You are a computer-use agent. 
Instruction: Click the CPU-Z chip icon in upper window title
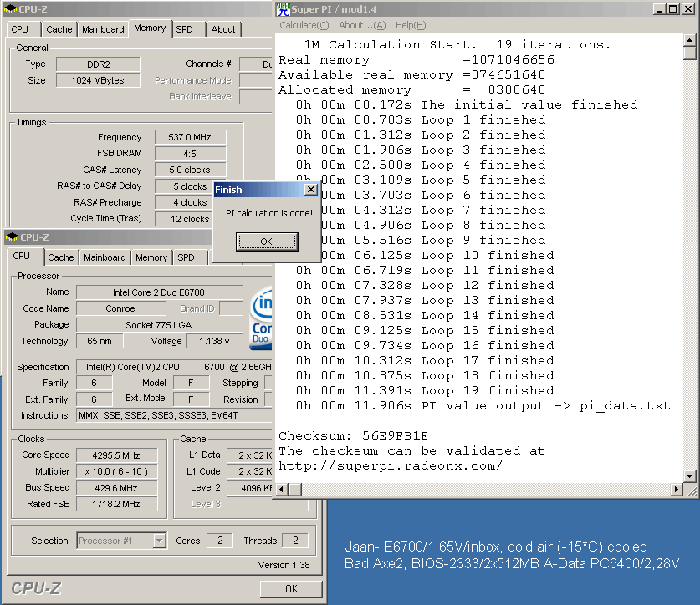tap(10, 9)
